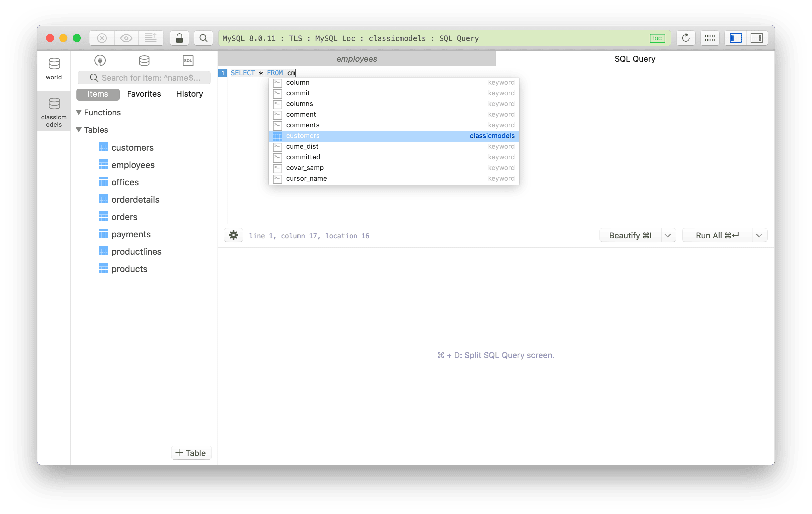Click the column keyword icon in autocomplete
Viewport: 812px width, 514px height.
pyautogui.click(x=278, y=83)
